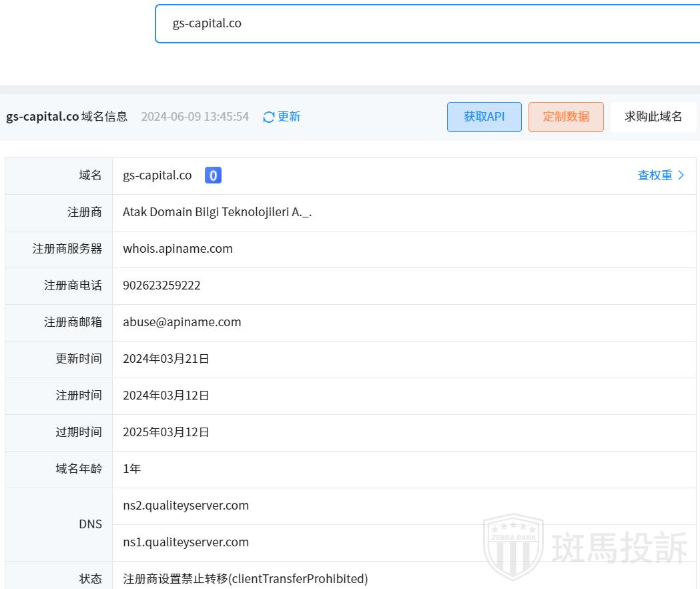Click the 定制数据 button
Image resolution: width=700 pixels, height=589 pixels.
click(566, 117)
